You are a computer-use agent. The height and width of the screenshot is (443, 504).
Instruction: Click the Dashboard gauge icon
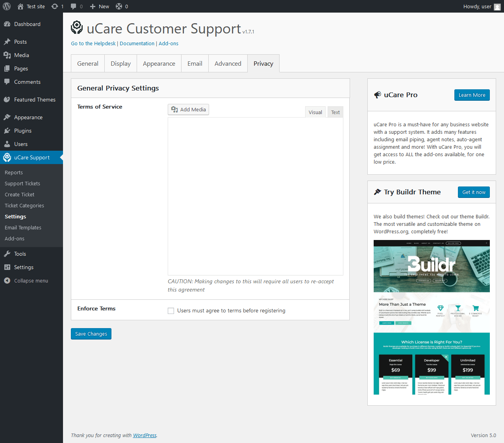(x=7, y=24)
